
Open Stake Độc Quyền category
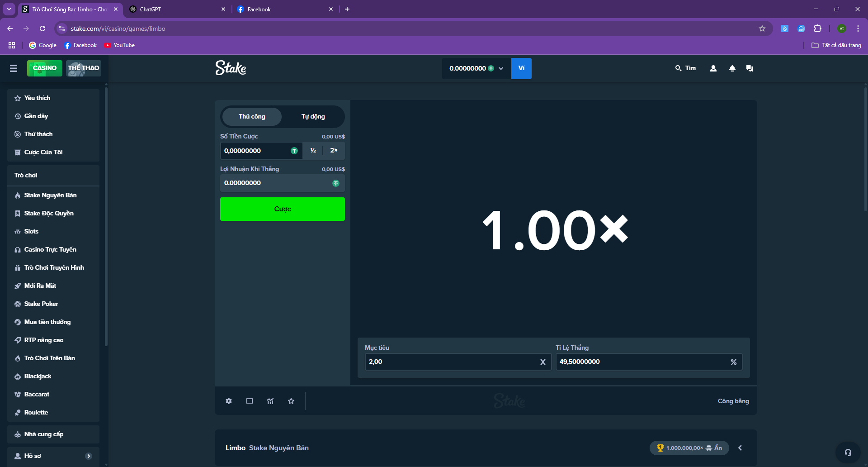coord(53,214)
